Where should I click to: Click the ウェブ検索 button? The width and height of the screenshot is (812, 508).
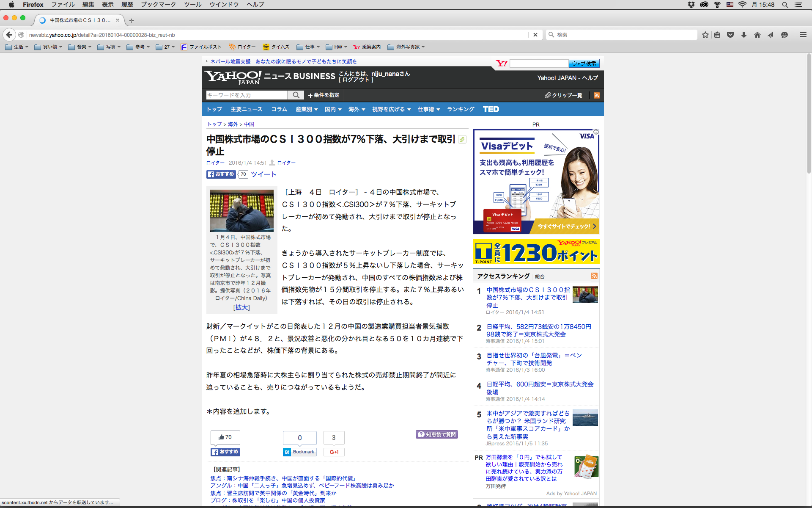[x=584, y=63]
